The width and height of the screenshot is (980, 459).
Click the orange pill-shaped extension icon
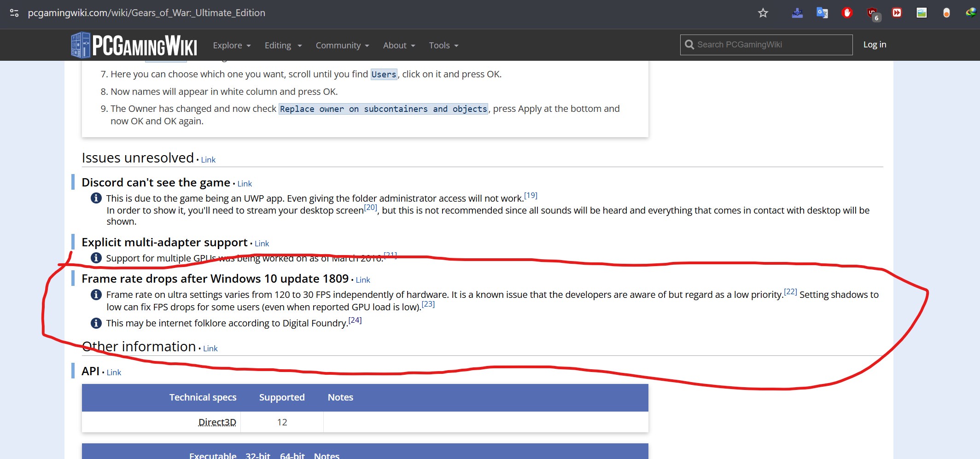click(946, 13)
